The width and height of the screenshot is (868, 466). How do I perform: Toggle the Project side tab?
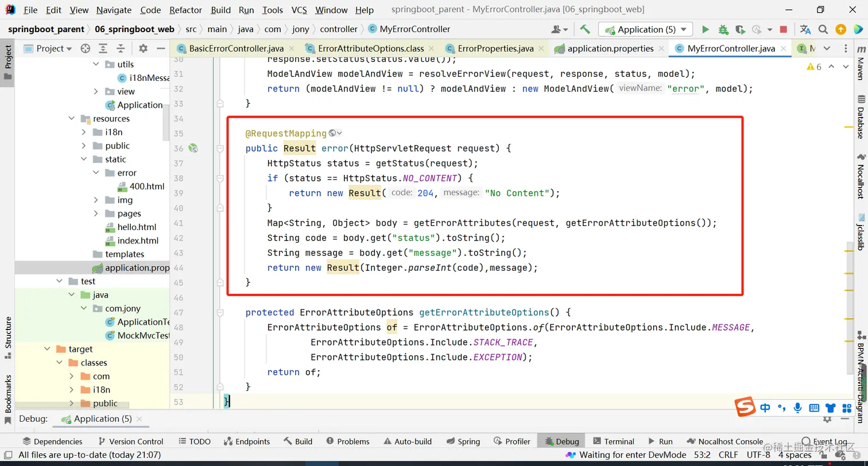[x=8, y=63]
